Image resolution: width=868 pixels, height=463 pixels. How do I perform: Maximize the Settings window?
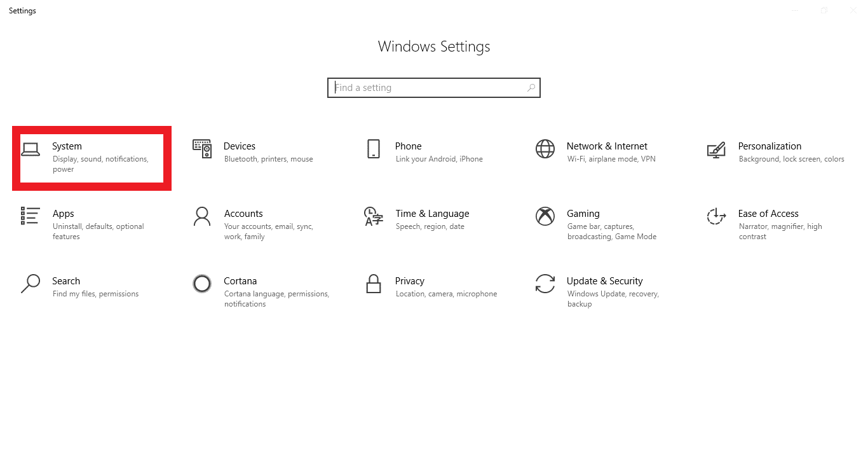(824, 10)
